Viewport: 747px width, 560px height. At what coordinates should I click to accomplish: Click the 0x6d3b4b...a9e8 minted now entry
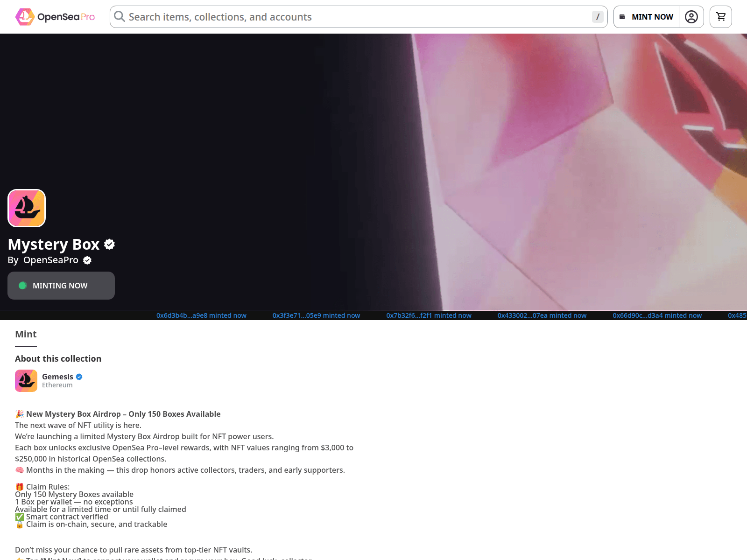click(201, 315)
